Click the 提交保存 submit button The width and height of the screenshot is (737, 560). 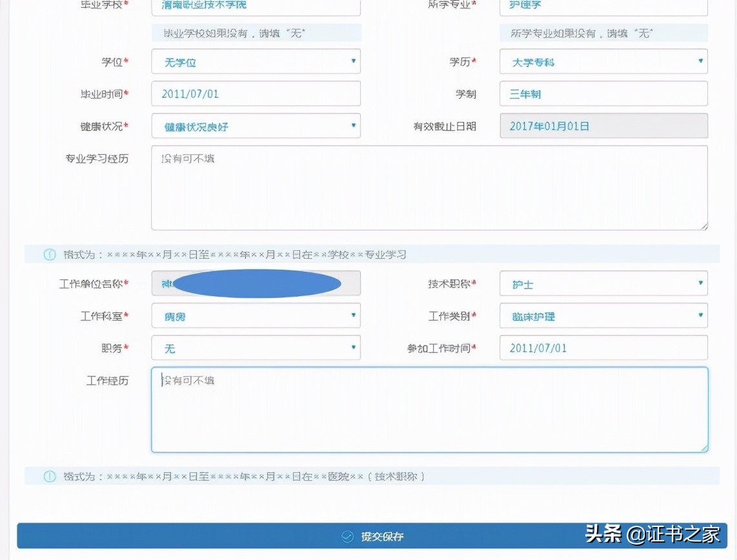pyautogui.click(x=372, y=536)
